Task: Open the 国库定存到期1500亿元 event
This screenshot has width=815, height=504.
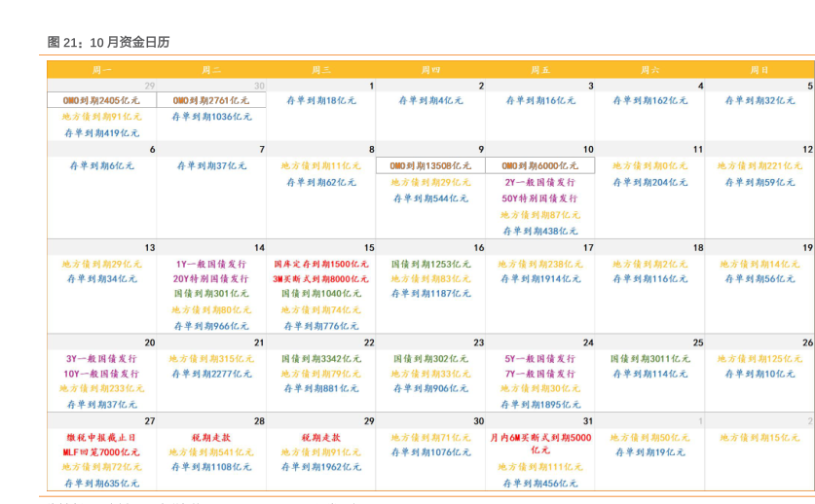Action: click(x=321, y=264)
